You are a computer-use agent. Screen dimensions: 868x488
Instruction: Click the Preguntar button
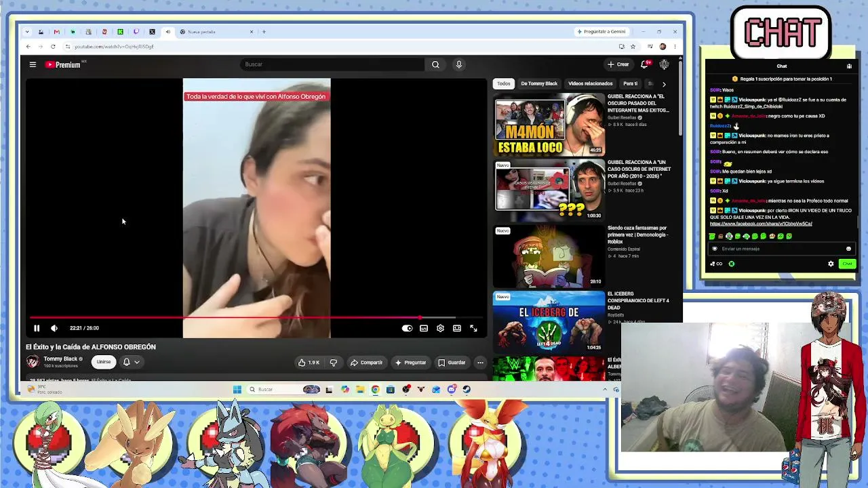pos(410,363)
